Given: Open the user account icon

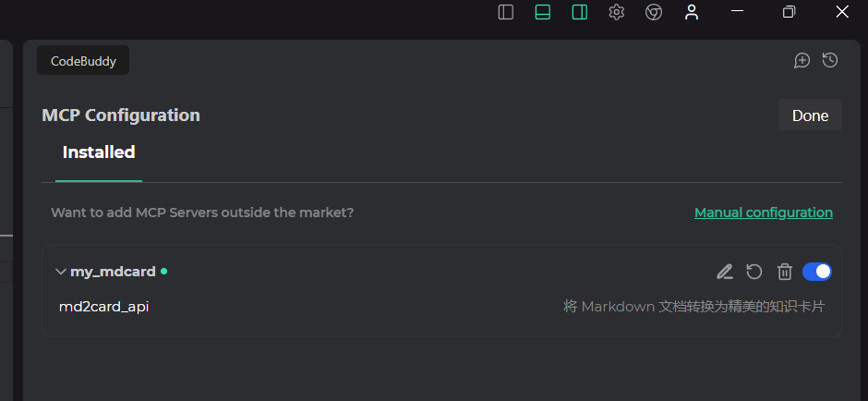Looking at the screenshot, I should 691,12.
